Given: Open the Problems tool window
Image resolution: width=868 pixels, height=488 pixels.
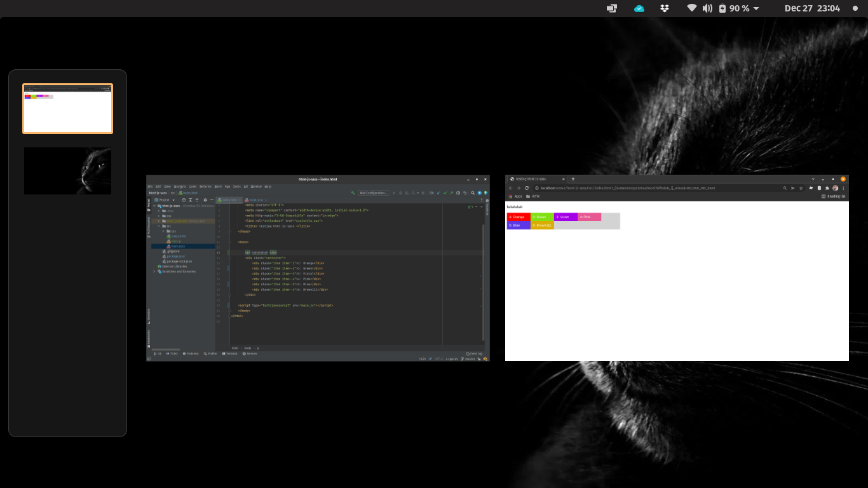Looking at the screenshot, I should (191, 354).
